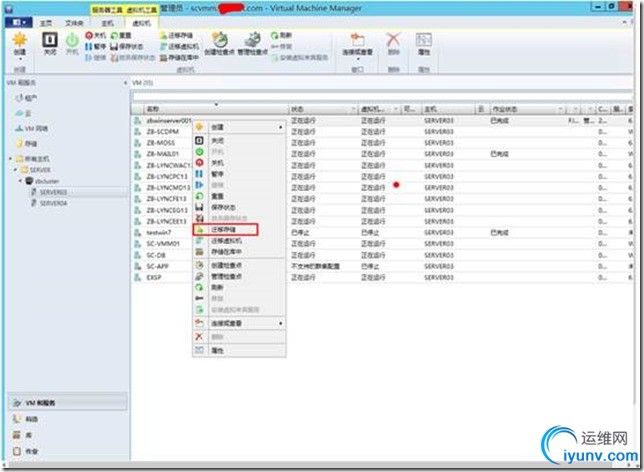The image size is (644, 472).
Task: Switch to the Host (主机) ribbon tab
Action: pyautogui.click(x=108, y=23)
